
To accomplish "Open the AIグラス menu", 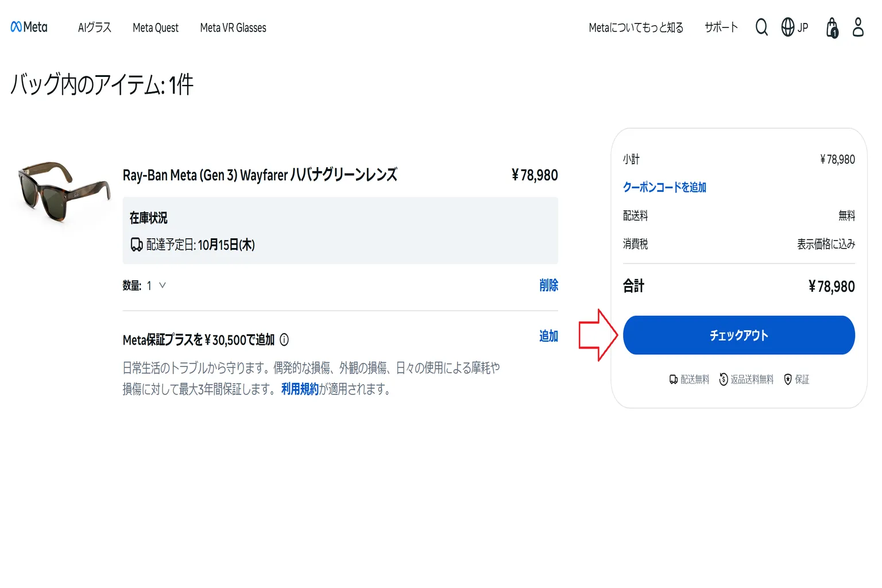I will click(x=95, y=28).
